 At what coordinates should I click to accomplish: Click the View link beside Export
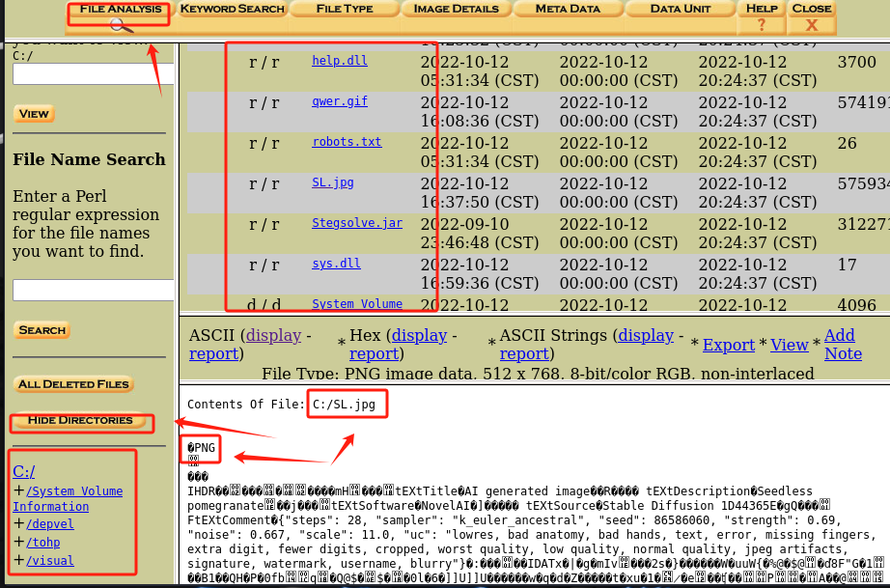coord(789,345)
